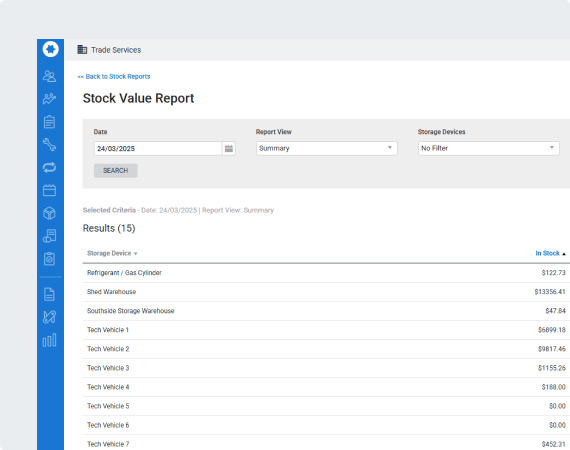Select the Tech Vehicle 4 row
The height and width of the screenshot is (450, 570).
point(326,387)
